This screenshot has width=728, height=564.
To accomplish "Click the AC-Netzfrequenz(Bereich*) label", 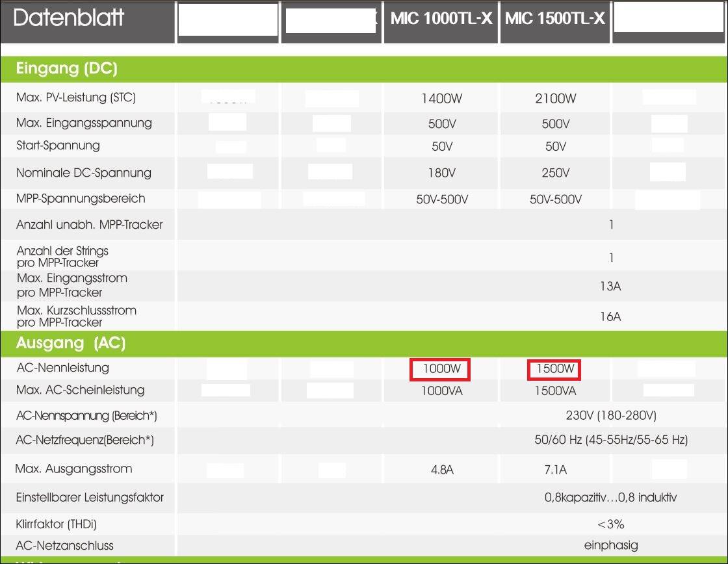I will pos(85,440).
